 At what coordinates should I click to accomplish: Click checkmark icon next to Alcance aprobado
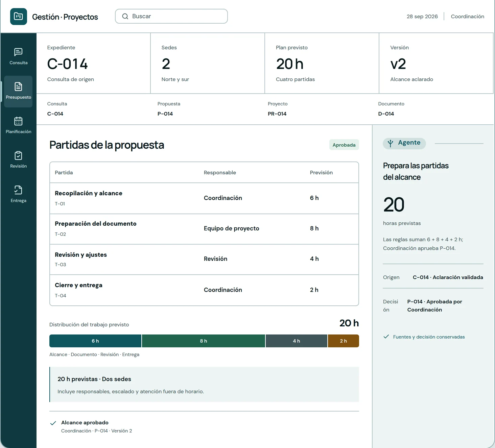point(53,423)
